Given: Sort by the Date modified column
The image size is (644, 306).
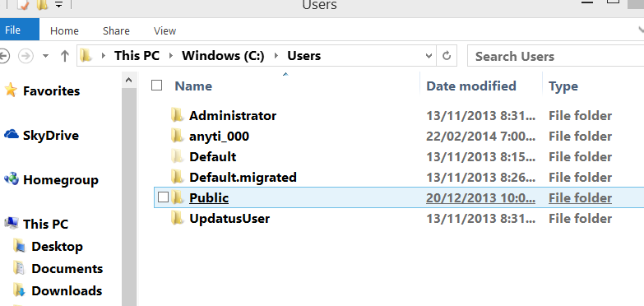Looking at the screenshot, I should coord(470,86).
